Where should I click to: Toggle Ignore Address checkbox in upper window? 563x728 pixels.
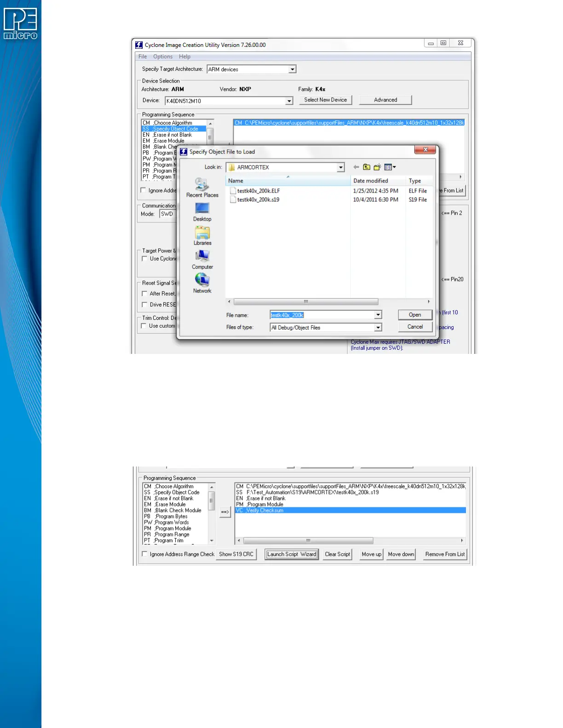point(144,190)
